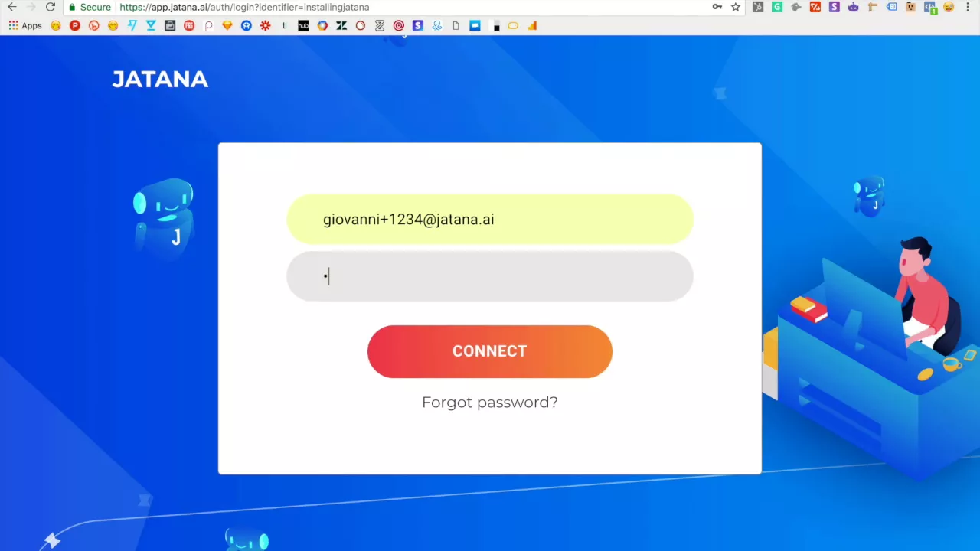Open the Apps bookmarks shortcut
Viewport: 980px width, 551px height.
(25, 25)
